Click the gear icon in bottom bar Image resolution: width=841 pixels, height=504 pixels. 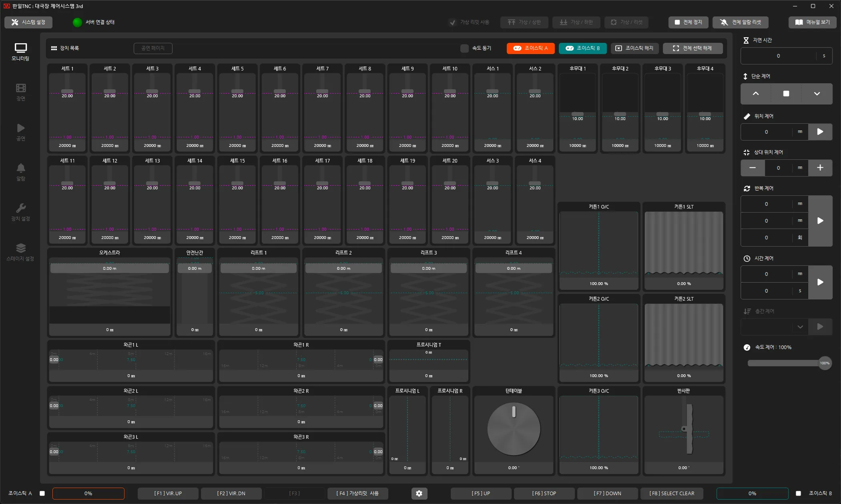(x=419, y=493)
